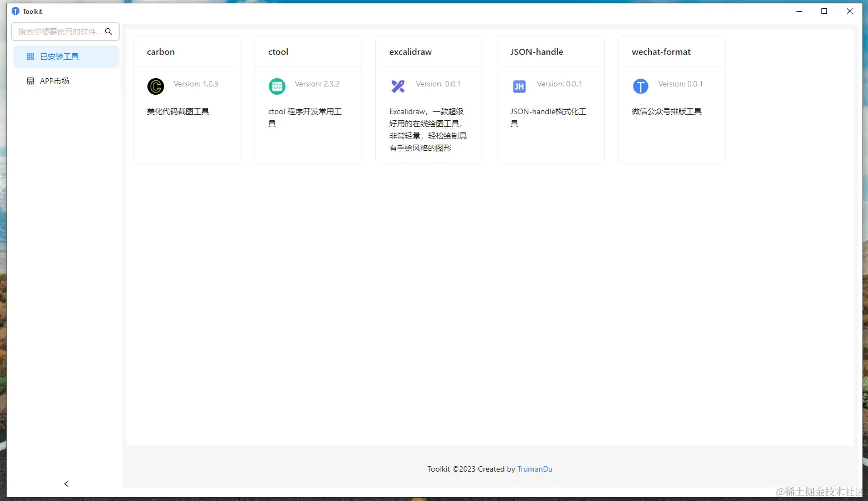This screenshot has height=501, width=868.
Task: Click the JSON-handle JH icon
Action: click(x=519, y=86)
